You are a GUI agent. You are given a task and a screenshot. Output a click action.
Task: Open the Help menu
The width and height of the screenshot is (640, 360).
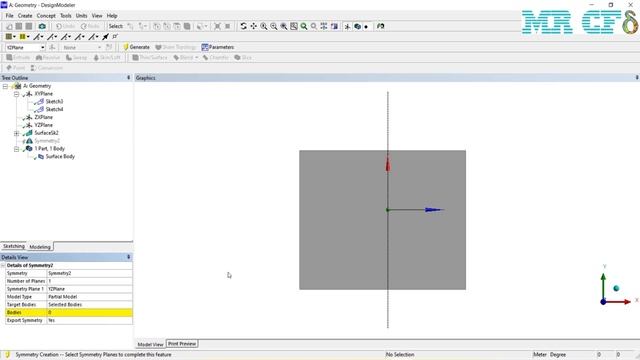pos(112,16)
